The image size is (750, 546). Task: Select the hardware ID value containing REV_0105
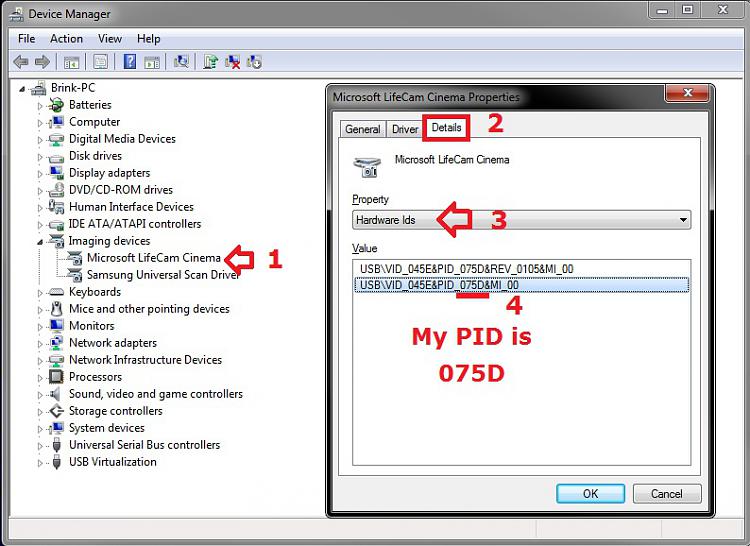pyautogui.click(x=521, y=269)
